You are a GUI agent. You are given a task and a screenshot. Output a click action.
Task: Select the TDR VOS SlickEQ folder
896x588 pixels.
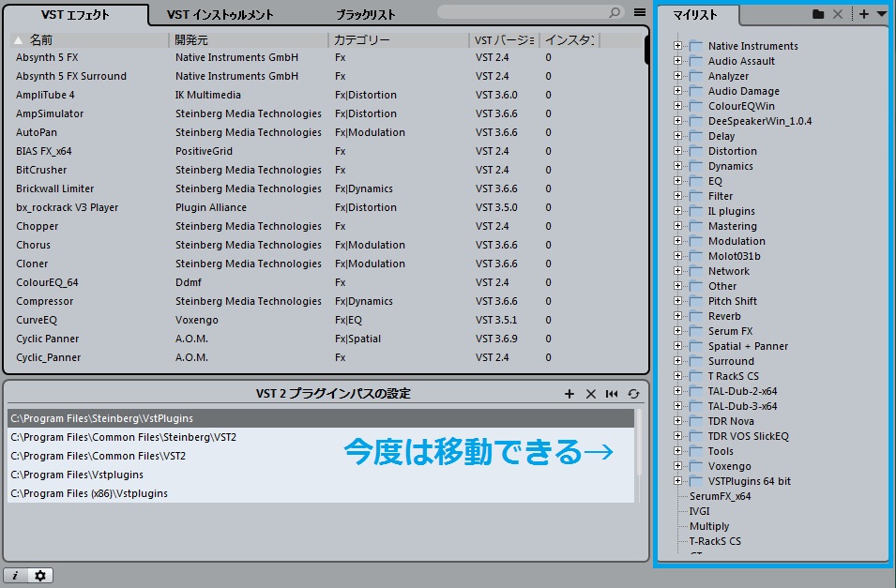[x=748, y=436]
